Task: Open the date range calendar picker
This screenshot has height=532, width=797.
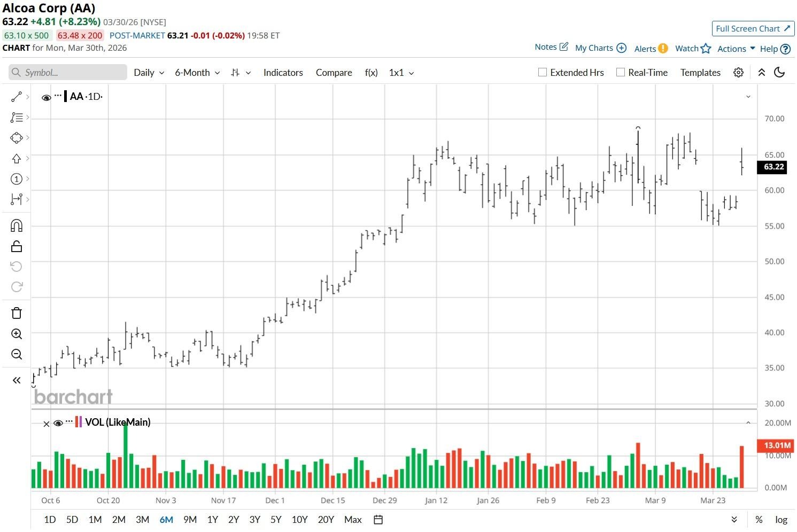Action: pyautogui.click(x=378, y=520)
